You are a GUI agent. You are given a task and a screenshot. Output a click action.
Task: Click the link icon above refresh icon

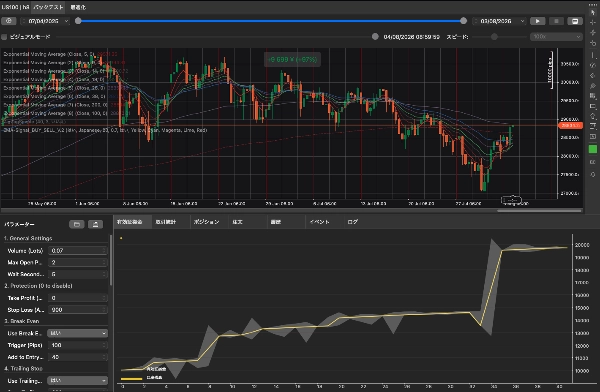(x=593, y=162)
